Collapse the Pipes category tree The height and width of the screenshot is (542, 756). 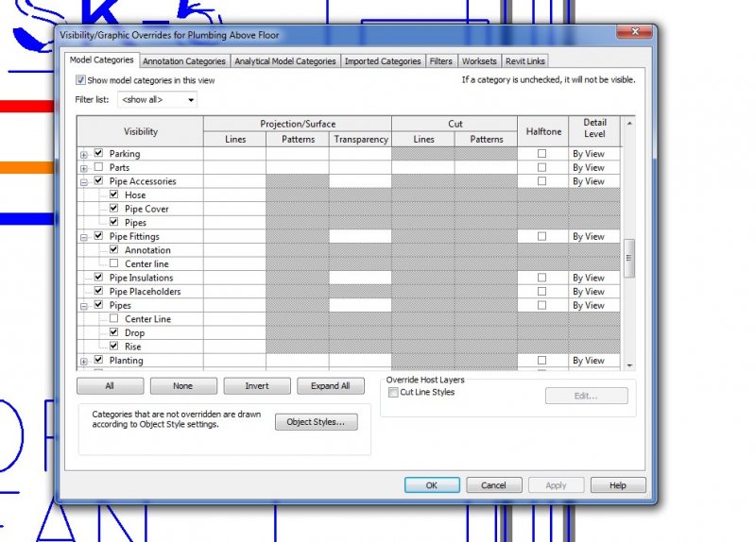[x=84, y=307]
